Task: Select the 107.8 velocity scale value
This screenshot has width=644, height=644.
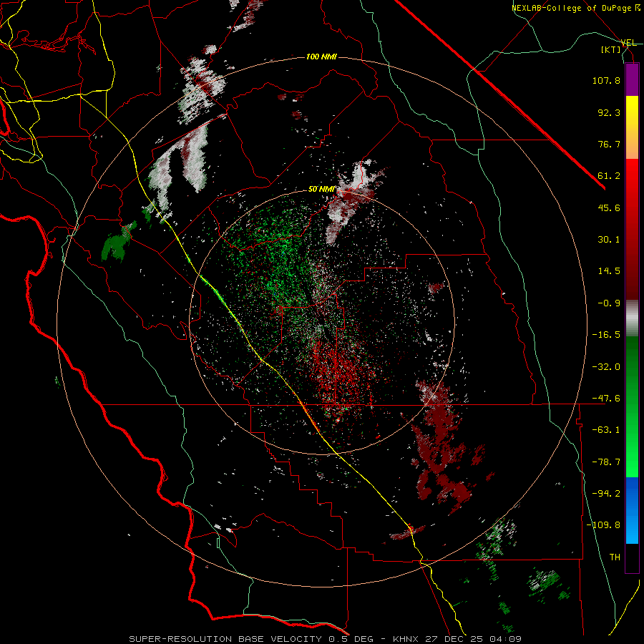Action: 606,80
